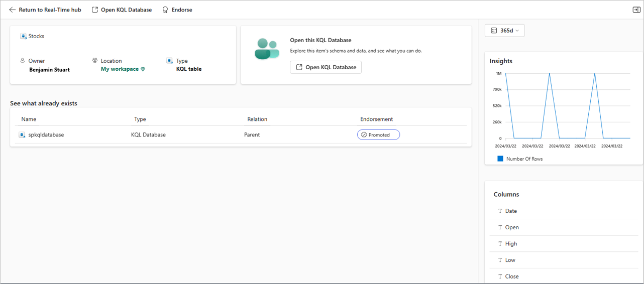Image resolution: width=644 pixels, height=284 pixels.
Task: Open the My workspace link
Action: point(120,69)
